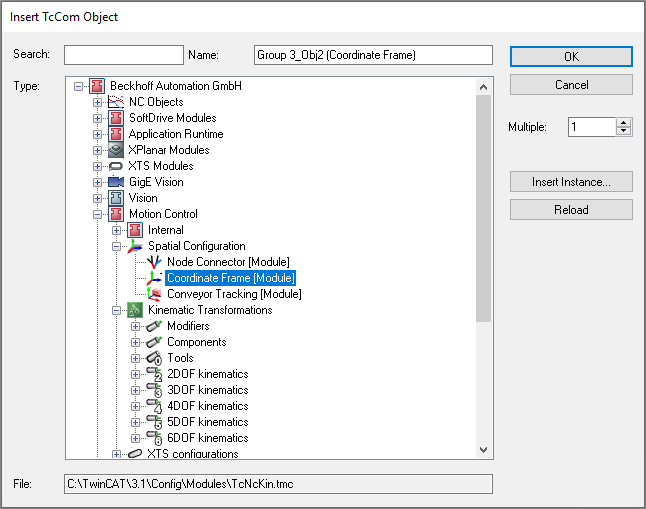Select Conveyor Tracking [Module] entry

(234, 294)
